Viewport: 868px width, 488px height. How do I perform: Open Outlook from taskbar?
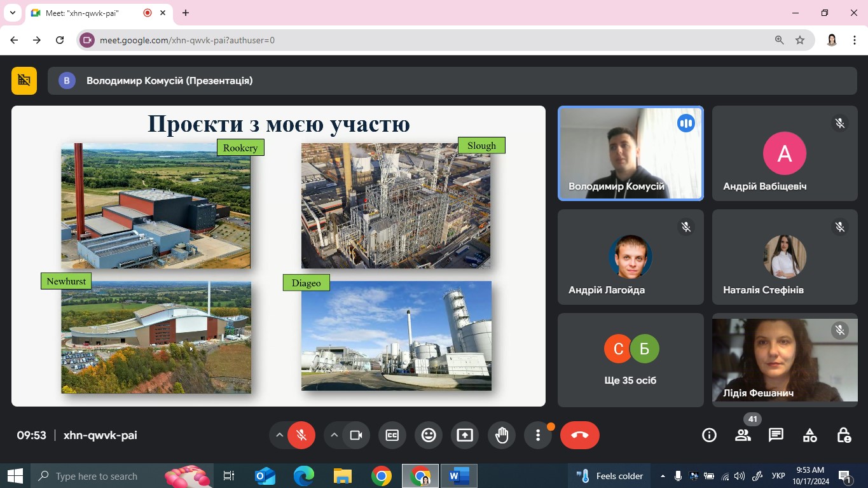(265, 476)
